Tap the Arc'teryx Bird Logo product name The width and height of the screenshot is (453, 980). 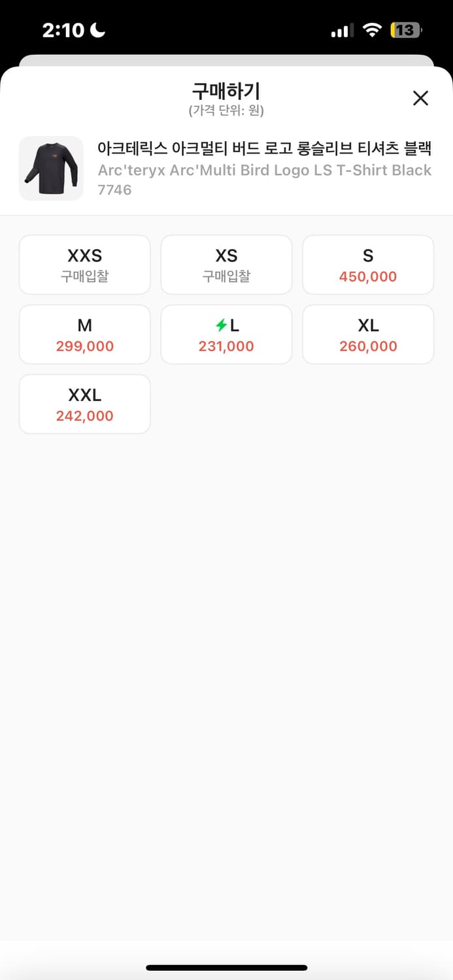(263, 150)
